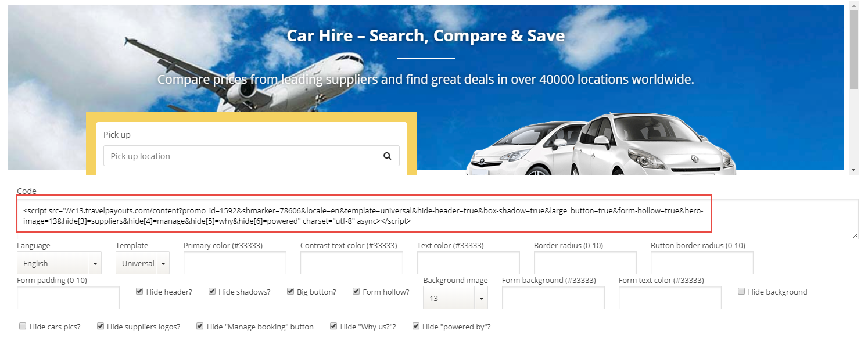Toggle the Big button? checkbox

[290, 291]
